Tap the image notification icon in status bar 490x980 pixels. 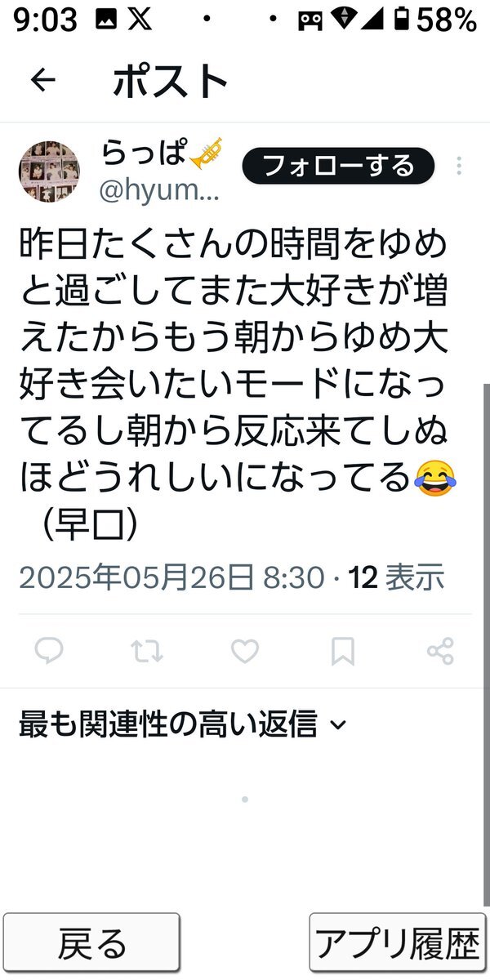point(105,20)
